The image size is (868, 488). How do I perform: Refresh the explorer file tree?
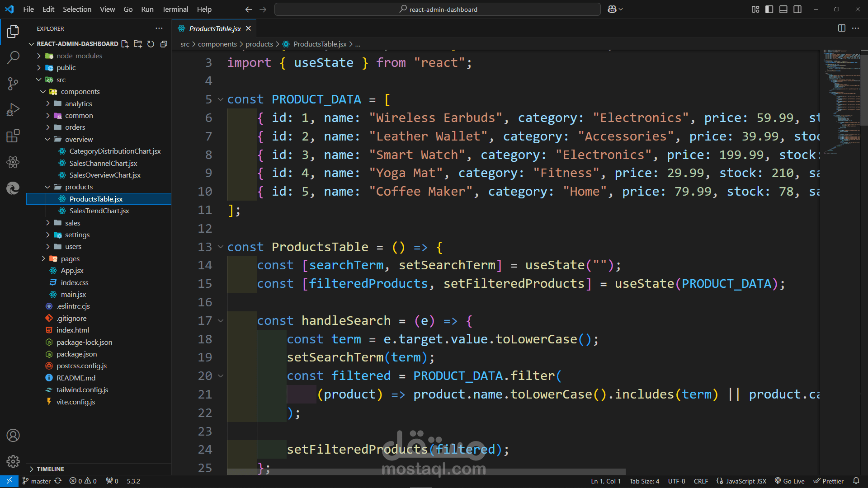(x=151, y=44)
